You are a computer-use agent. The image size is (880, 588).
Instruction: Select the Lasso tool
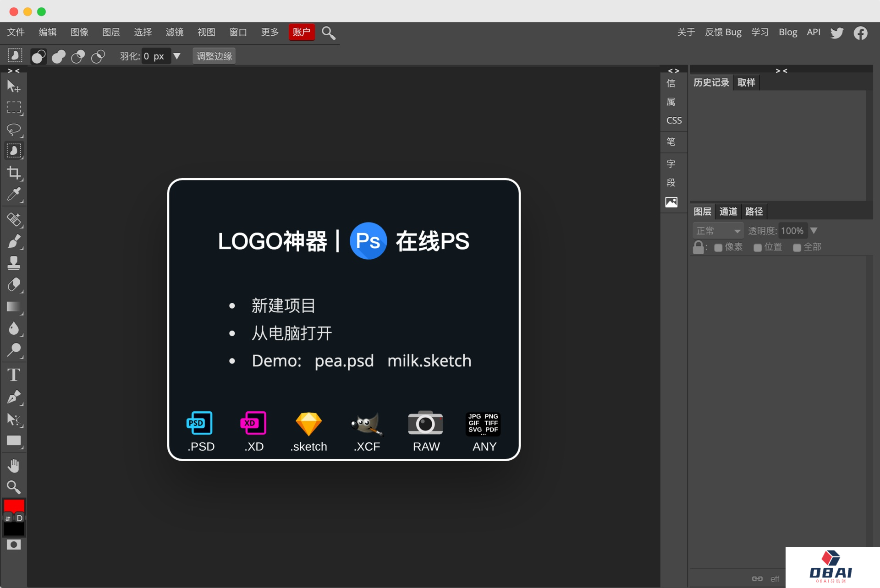14,130
